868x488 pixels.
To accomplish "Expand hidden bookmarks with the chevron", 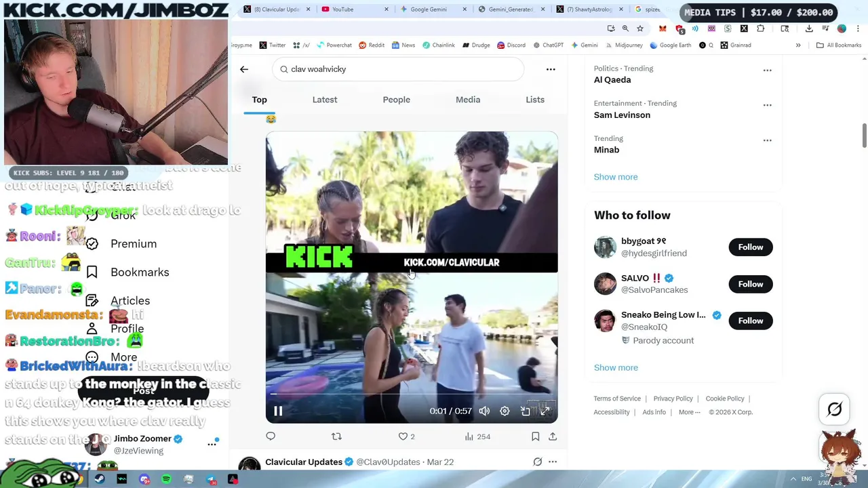I will [798, 45].
